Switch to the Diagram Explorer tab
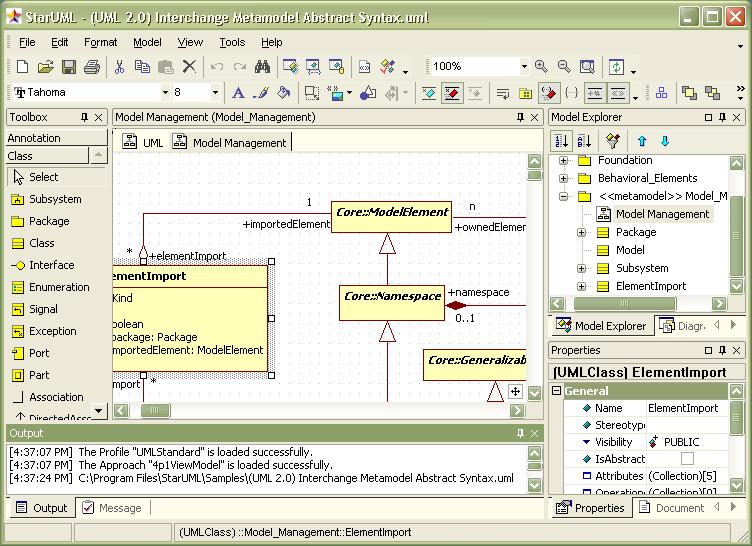Screen dimensions: 752x546 (682, 326)
